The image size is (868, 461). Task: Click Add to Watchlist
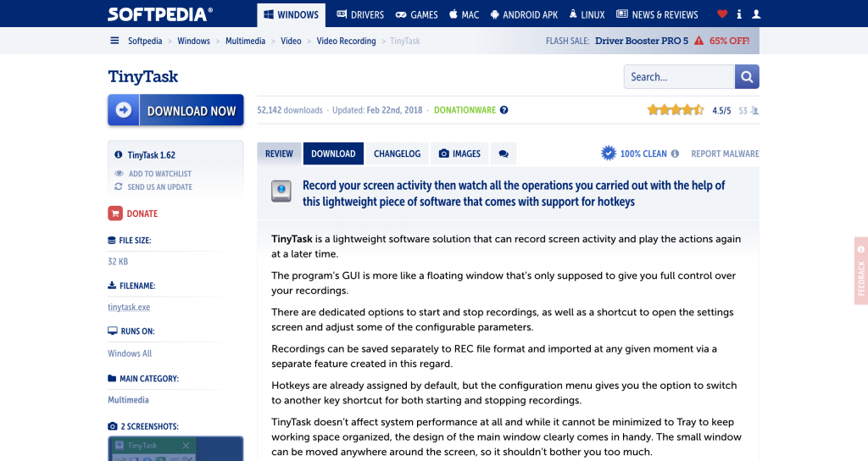159,174
